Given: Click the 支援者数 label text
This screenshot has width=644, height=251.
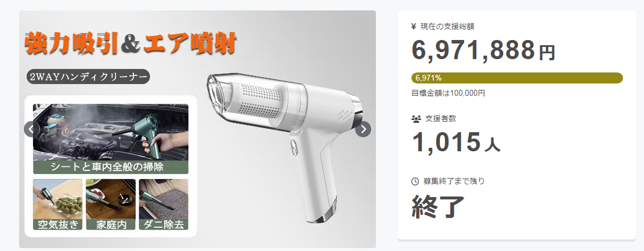Looking at the screenshot, I should coord(441,119).
